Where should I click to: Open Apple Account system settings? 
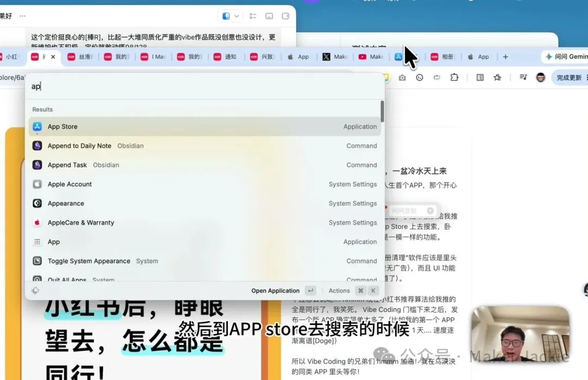[205, 184]
